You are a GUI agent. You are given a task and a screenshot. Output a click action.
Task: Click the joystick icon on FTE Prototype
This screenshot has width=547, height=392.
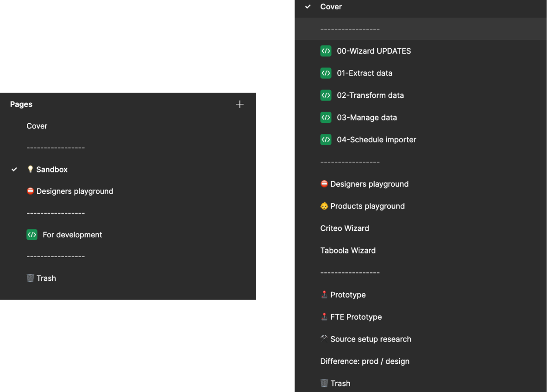coord(324,316)
